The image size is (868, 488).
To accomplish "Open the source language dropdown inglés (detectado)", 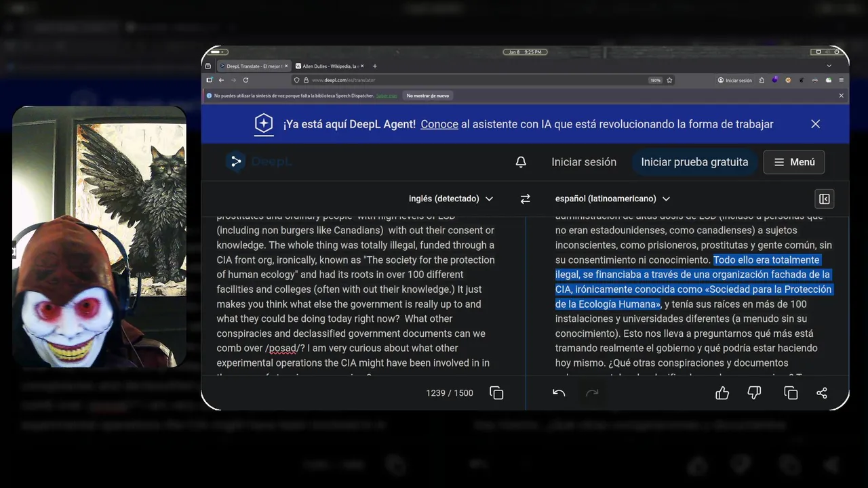I will point(451,199).
